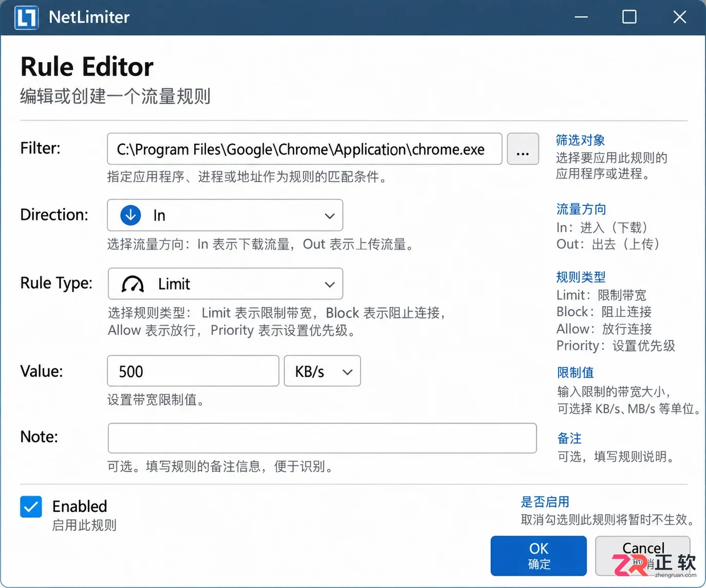706x588 pixels.
Task: Click the Value field containing 500
Action: coord(193,371)
